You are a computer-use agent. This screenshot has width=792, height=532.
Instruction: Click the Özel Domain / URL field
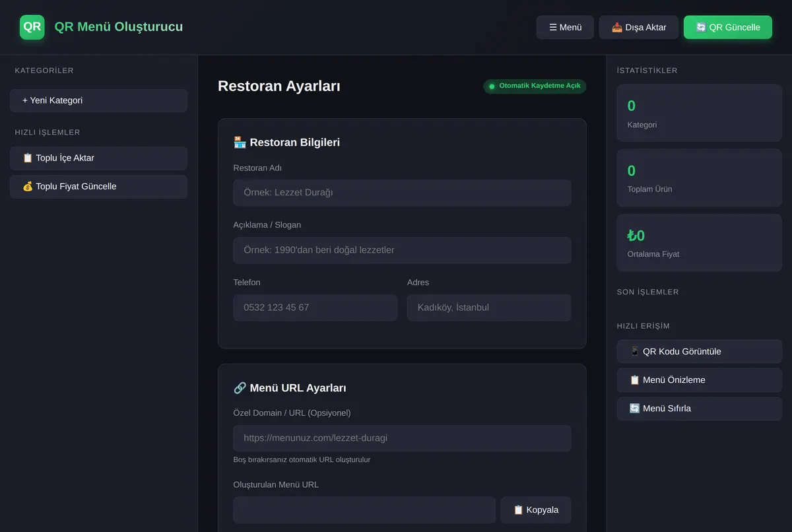402,438
